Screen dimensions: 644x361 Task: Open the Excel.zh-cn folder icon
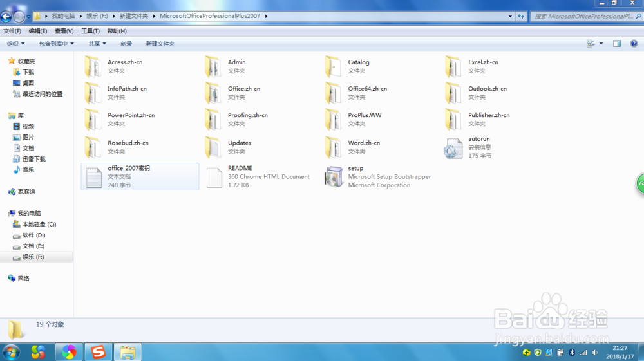[453, 66]
